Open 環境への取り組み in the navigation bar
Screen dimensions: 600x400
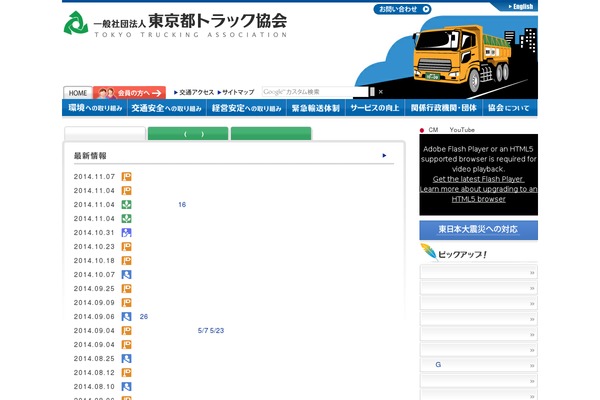pos(95,108)
